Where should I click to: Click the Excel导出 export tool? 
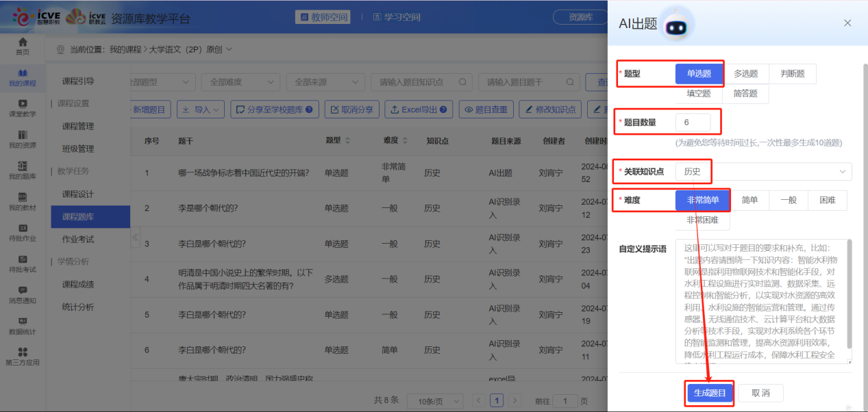point(418,109)
